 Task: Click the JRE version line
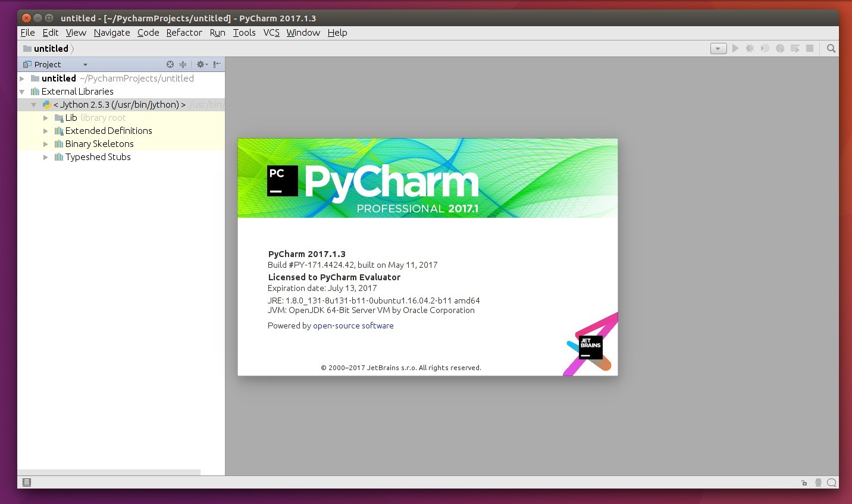[x=374, y=300]
